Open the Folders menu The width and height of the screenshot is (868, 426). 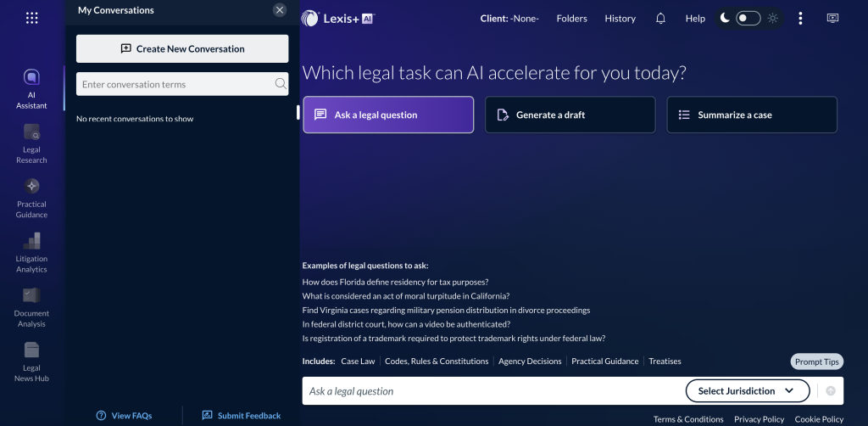click(571, 19)
